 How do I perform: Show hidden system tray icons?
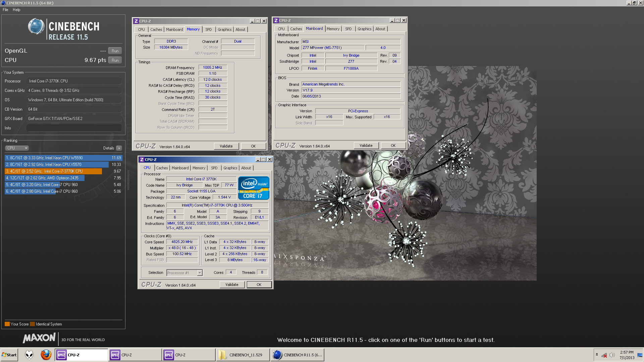597,355
